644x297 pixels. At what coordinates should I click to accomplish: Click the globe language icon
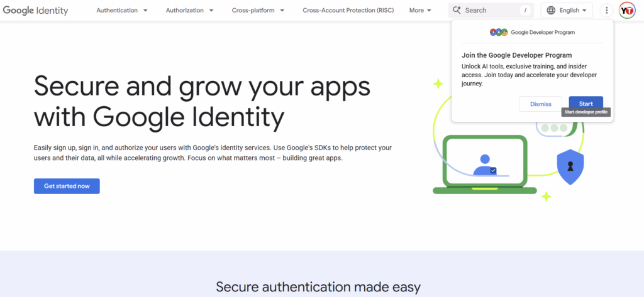pyautogui.click(x=551, y=10)
